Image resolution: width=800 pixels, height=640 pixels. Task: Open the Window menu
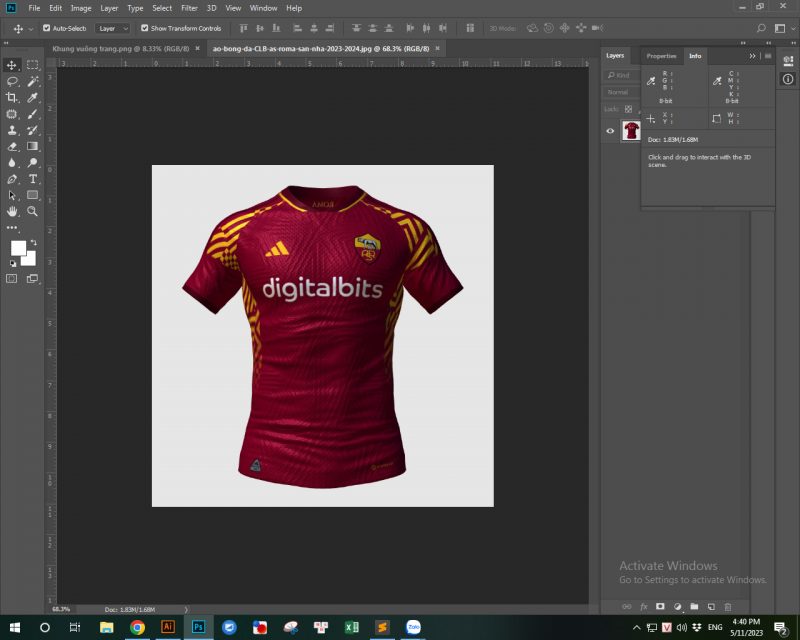[263, 8]
